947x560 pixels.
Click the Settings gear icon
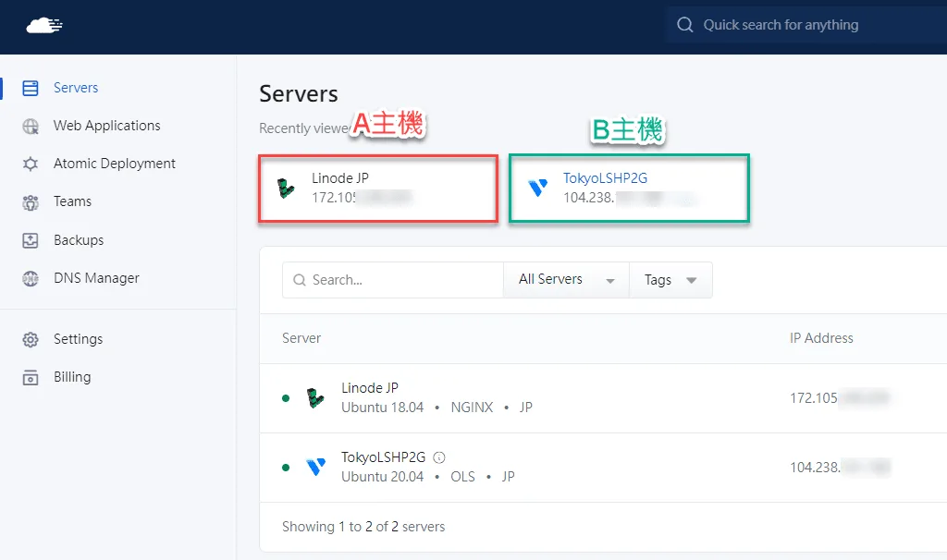[x=31, y=339]
